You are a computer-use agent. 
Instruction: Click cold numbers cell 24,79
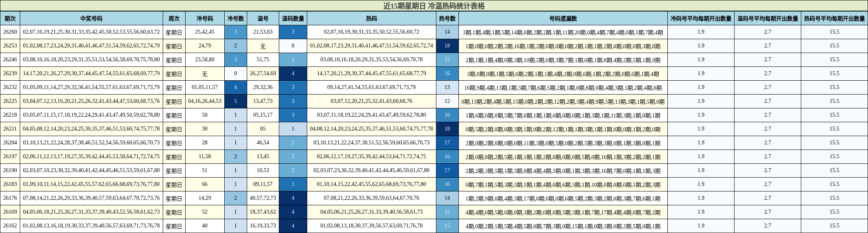coord(205,46)
